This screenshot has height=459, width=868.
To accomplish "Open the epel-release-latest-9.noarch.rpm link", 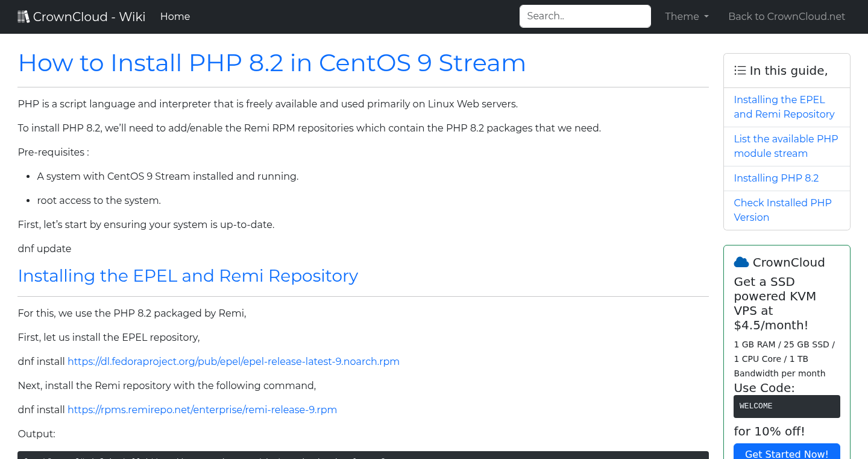I will coord(234,361).
